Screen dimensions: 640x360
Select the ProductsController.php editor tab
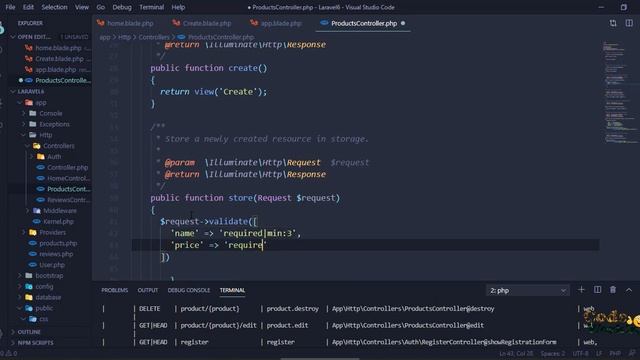coord(363,23)
